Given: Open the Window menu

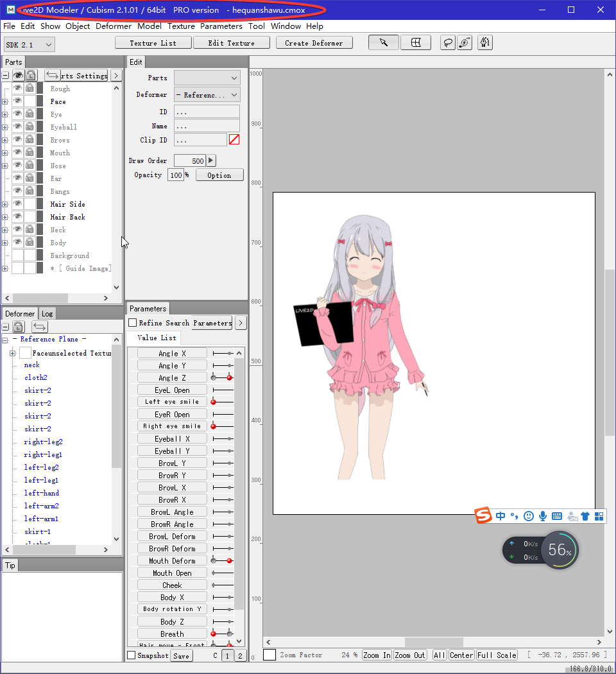Looking at the screenshot, I should pos(286,26).
